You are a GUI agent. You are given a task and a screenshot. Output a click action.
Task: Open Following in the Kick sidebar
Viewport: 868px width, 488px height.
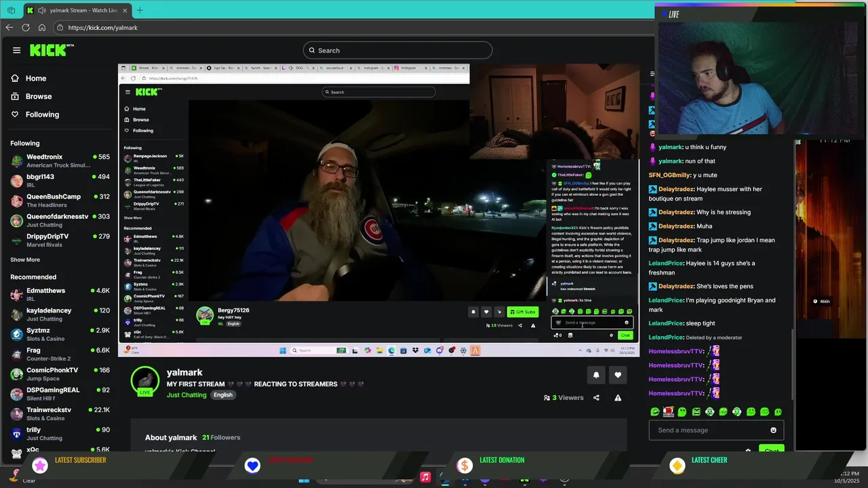[42, 115]
